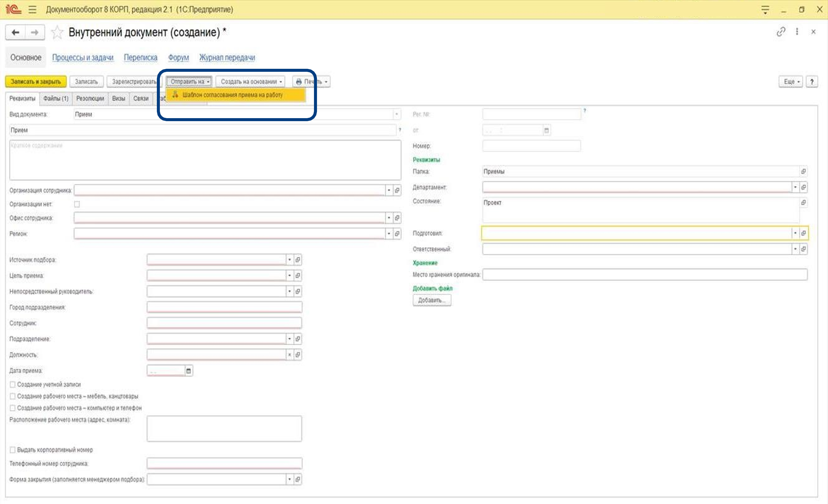Expand the Департамент dropdown arrow
The width and height of the screenshot is (828, 504).
795,187
